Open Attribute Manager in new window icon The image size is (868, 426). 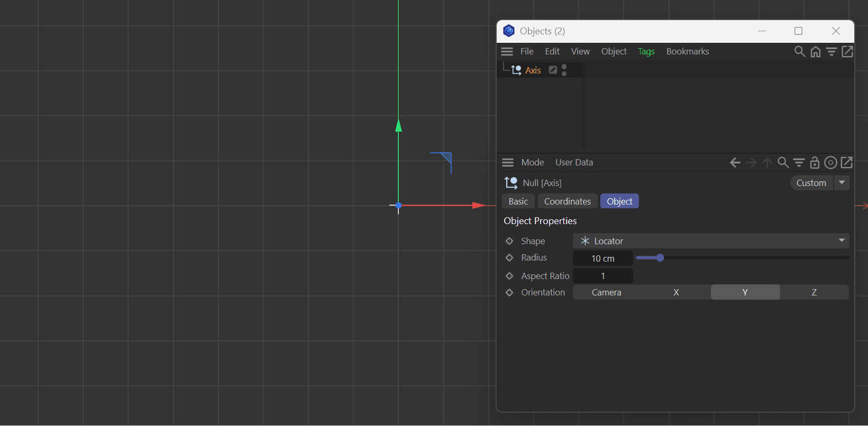pyautogui.click(x=846, y=162)
